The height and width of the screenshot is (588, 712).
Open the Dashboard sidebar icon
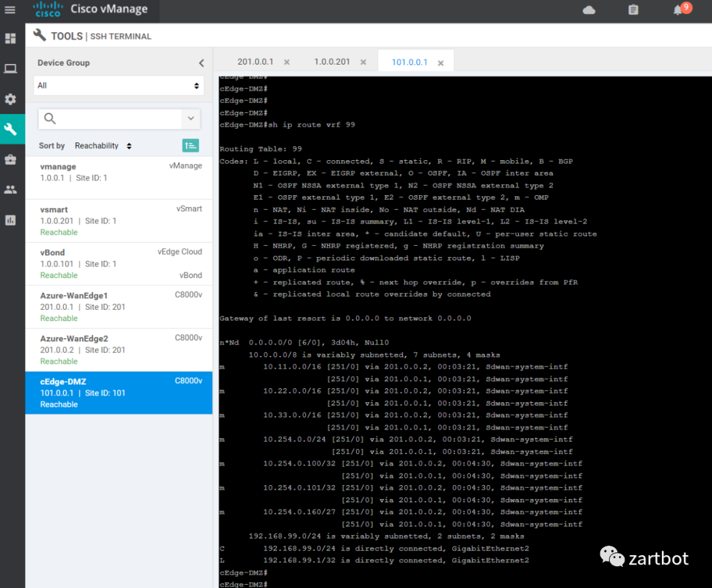tap(11, 38)
